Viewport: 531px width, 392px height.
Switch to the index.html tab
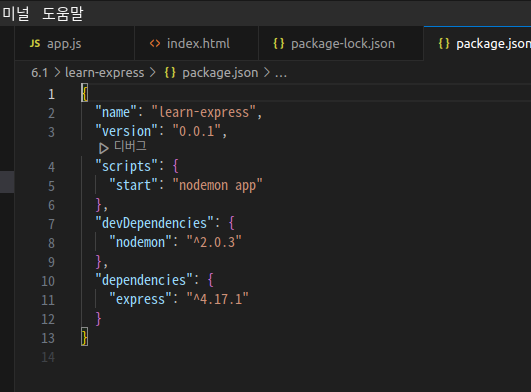click(196, 44)
